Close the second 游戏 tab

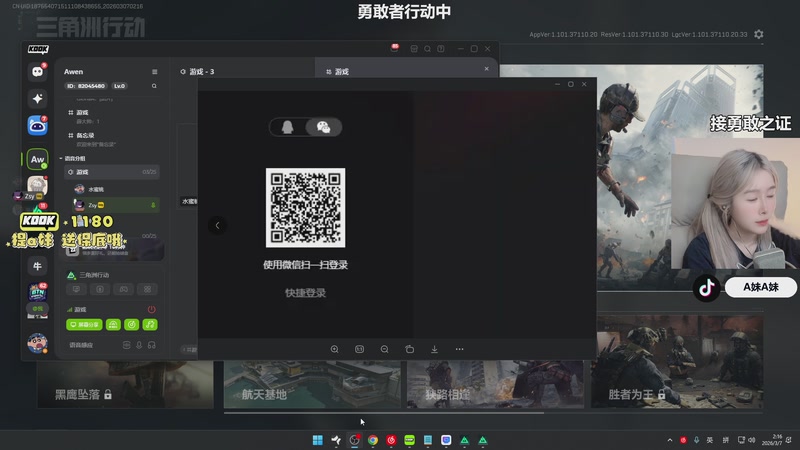pos(487,68)
